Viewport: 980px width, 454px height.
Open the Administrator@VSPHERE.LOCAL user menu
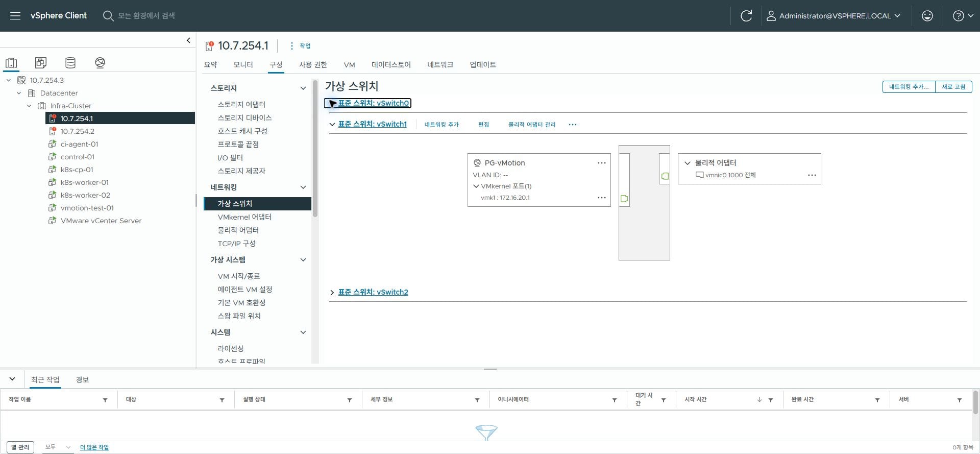[x=834, y=16]
